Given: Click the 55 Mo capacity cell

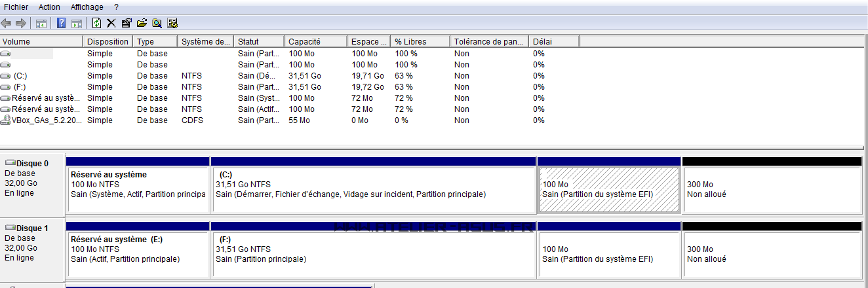Looking at the screenshot, I should coord(299,120).
